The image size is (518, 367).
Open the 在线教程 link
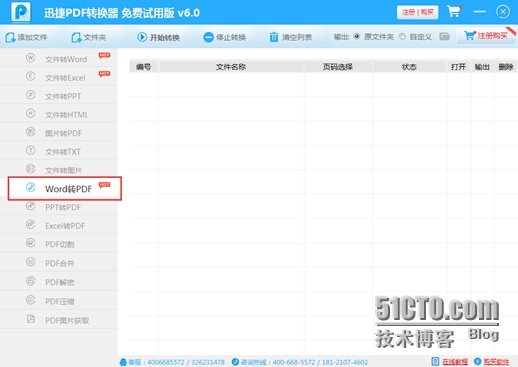[x=455, y=362]
